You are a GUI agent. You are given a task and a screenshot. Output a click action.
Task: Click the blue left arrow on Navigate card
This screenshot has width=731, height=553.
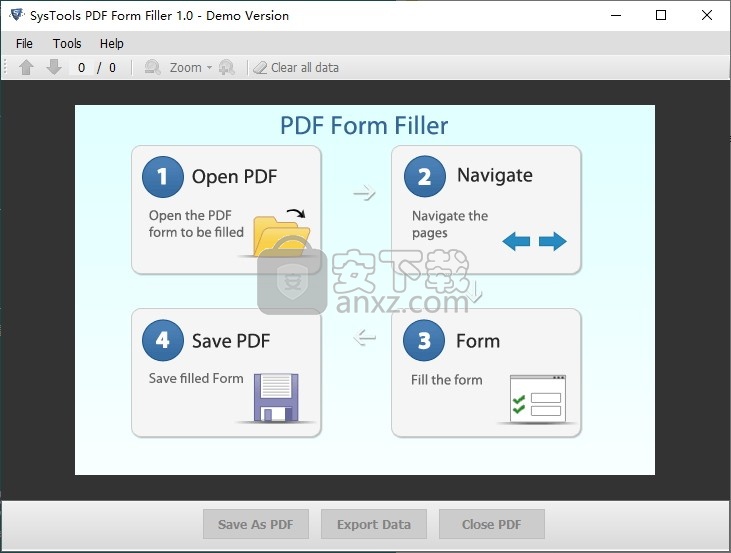[x=516, y=241]
